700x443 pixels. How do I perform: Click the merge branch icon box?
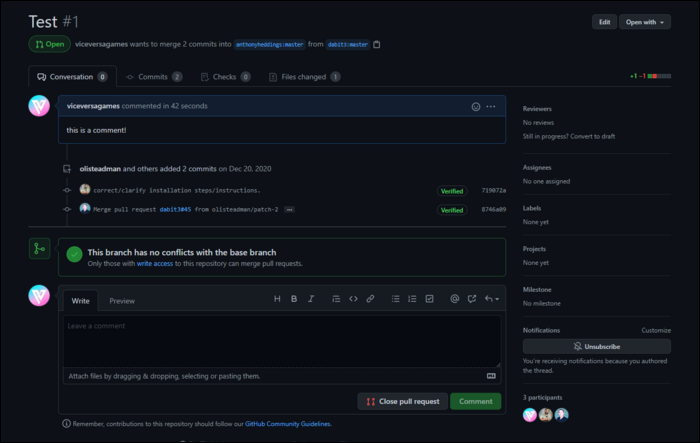click(39, 248)
